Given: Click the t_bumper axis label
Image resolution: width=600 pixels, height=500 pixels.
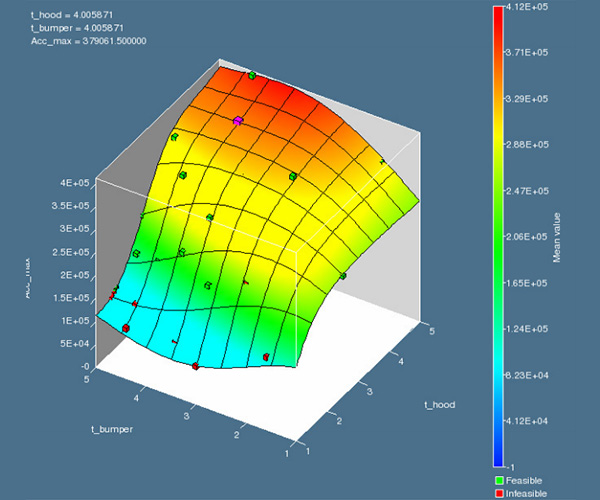Looking at the screenshot, I should click(114, 428).
